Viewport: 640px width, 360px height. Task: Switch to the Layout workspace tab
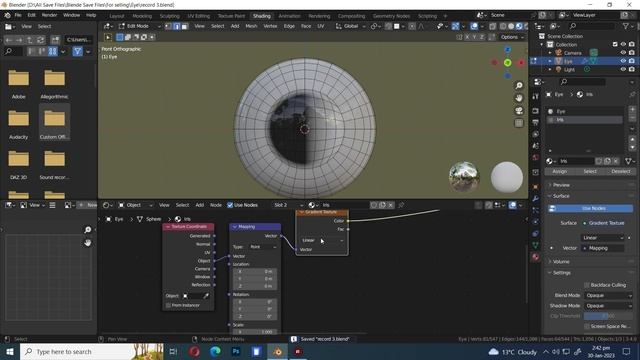coord(117,16)
